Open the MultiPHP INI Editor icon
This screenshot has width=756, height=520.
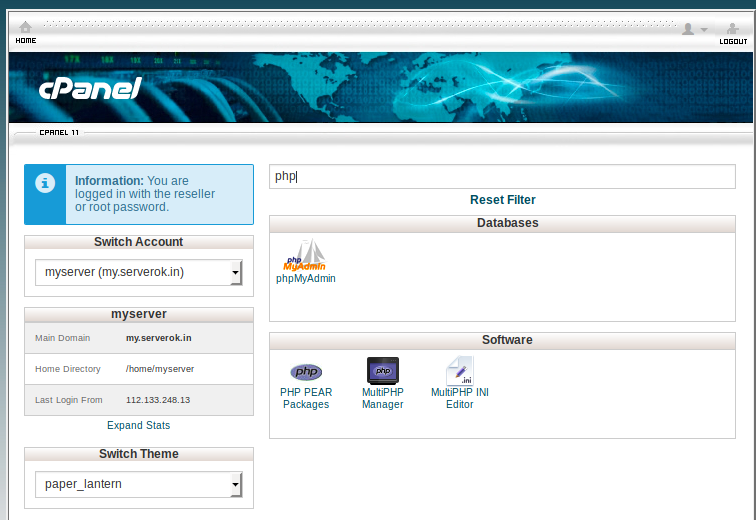pos(459,371)
